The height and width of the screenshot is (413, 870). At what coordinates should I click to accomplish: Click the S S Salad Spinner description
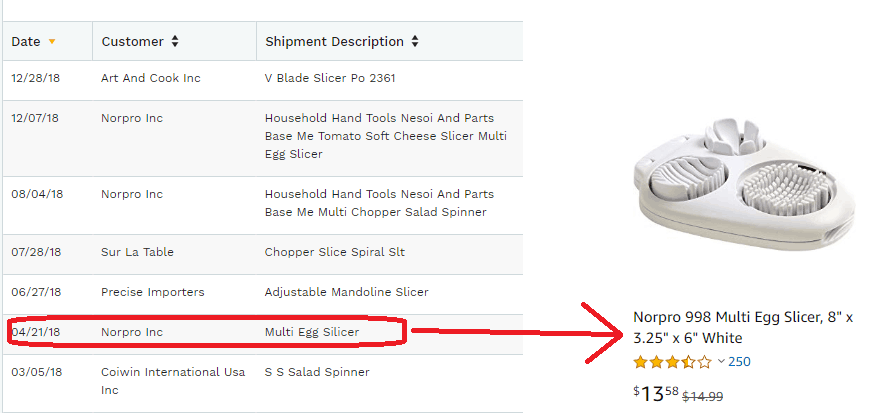tap(317, 372)
